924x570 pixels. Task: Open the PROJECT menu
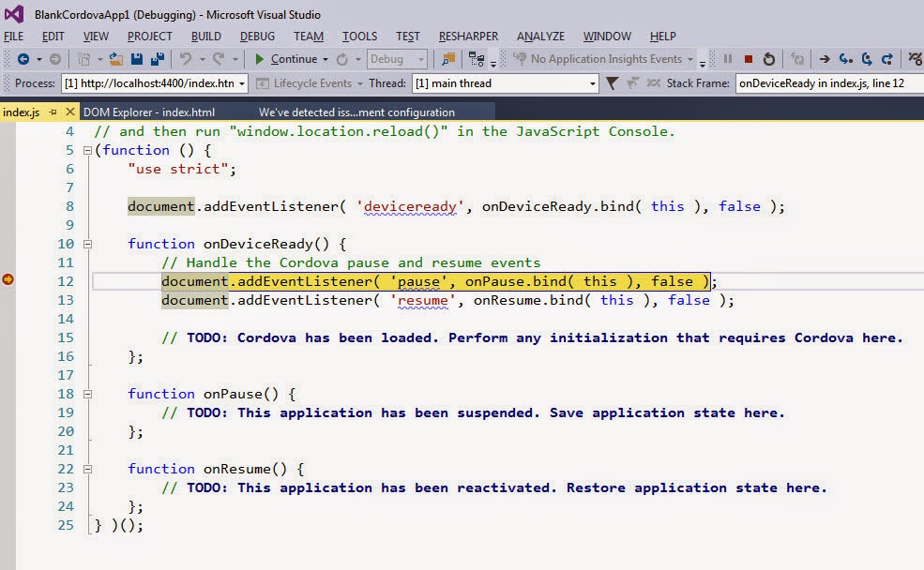150,37
